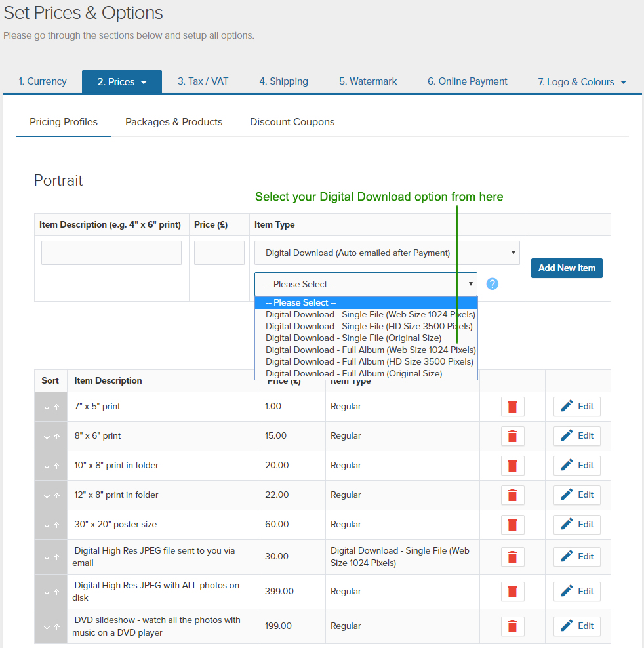Select Full Album (Original Size) option
The image size is (644, 648).
point(353,373)
